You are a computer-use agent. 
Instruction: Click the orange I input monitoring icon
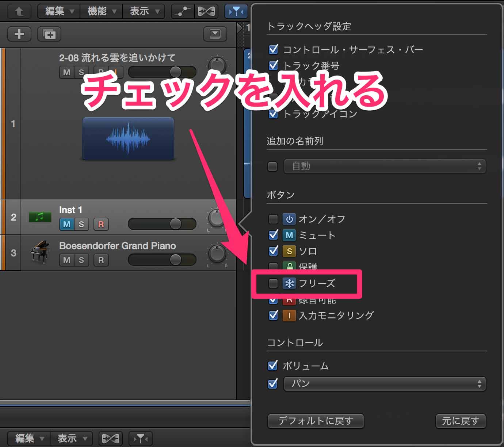coord(289,315)
